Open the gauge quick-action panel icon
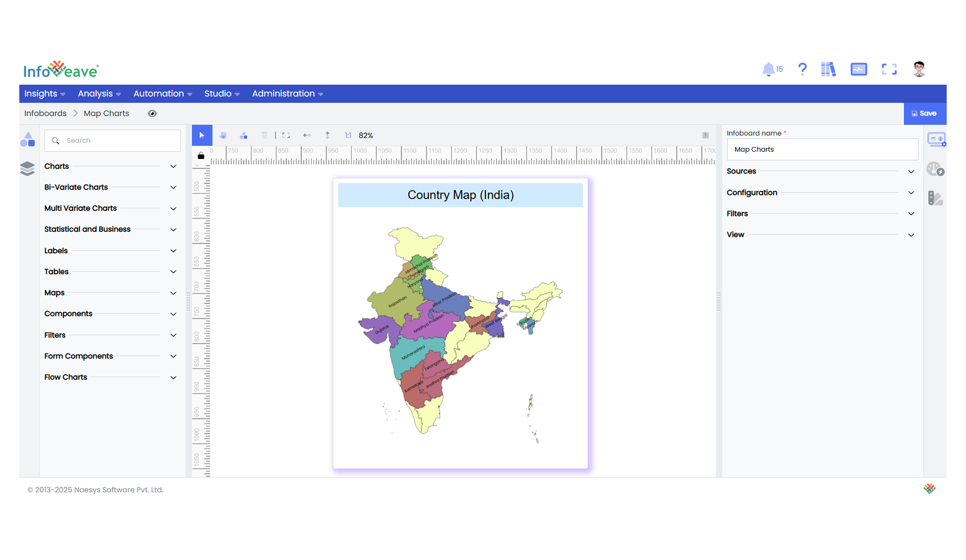 click(936, 169)
